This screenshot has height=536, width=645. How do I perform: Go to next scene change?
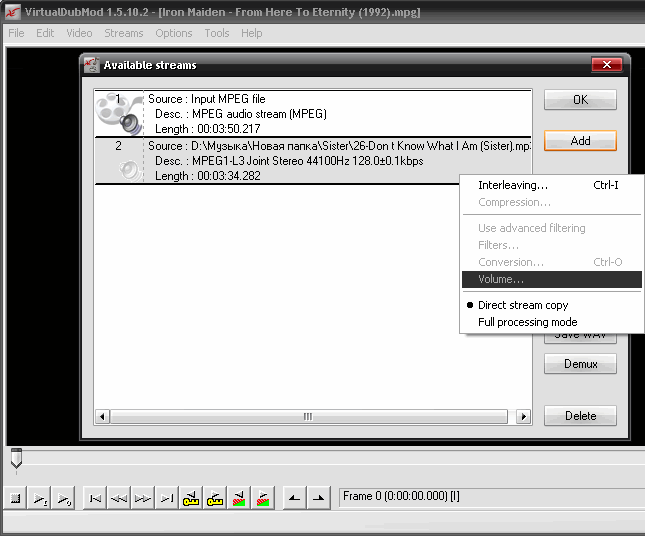262,498
